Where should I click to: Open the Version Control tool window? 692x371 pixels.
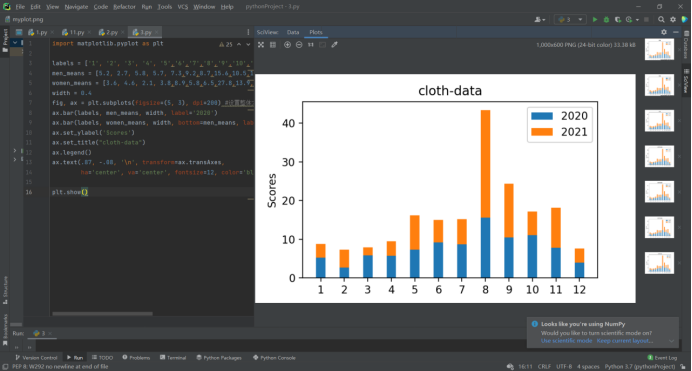(x=36, y=358)
